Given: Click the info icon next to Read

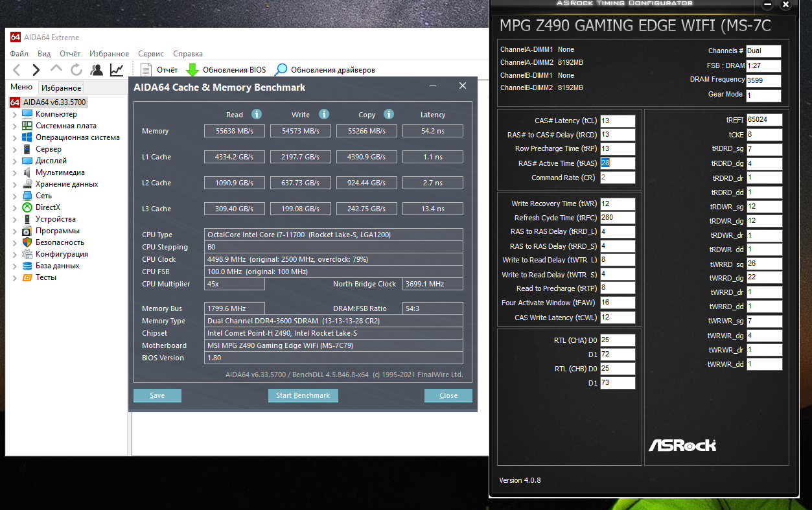Looking at the screenshot, I should [x=257, y=114].
